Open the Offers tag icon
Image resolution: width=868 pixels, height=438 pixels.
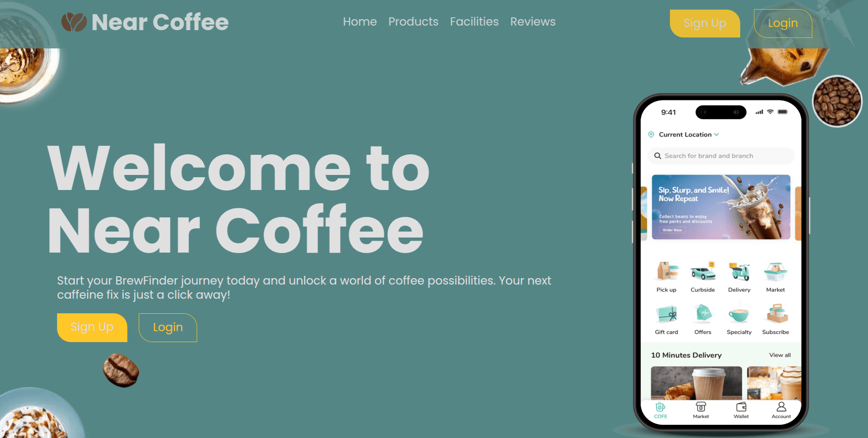703,314
